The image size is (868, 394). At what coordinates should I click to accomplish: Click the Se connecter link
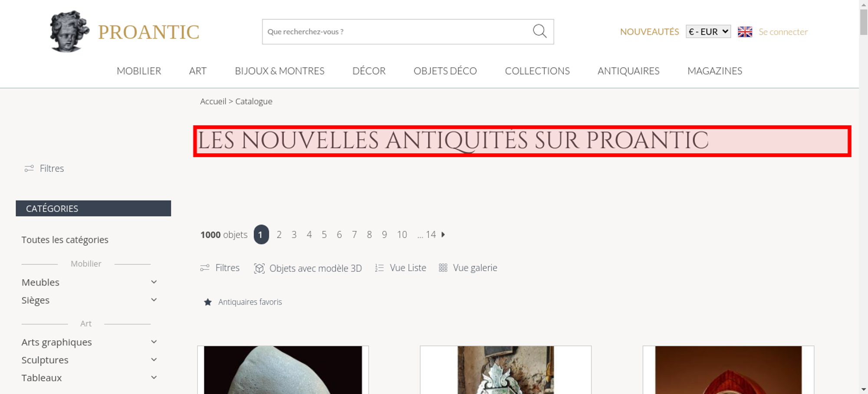coord(783,32)
